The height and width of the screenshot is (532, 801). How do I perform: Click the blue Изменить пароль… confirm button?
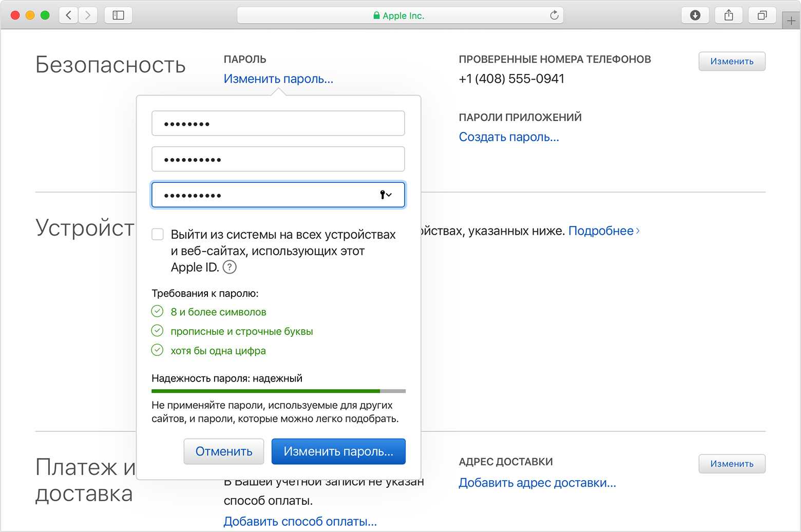[338, 451]
